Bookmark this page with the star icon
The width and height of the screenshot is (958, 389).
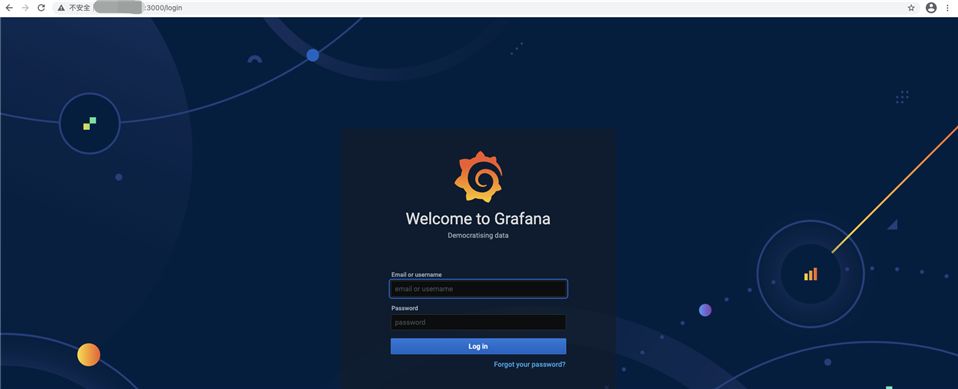tap(911, 8)
